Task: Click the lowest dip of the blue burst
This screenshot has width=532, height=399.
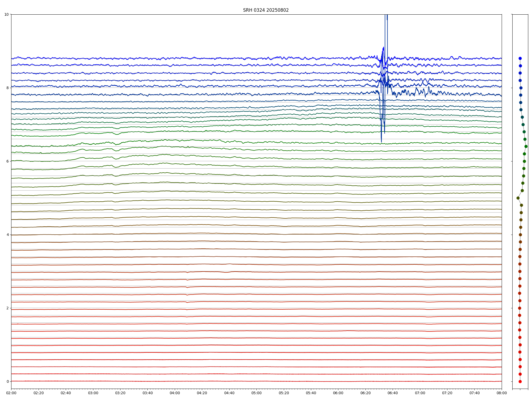Action: pos(381,141)
